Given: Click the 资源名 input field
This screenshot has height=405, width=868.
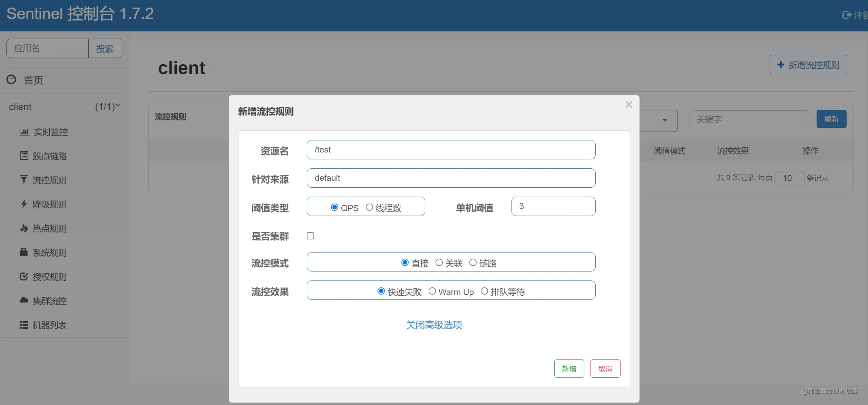Looking at the screenshot, I should click(x=451, y=150).
